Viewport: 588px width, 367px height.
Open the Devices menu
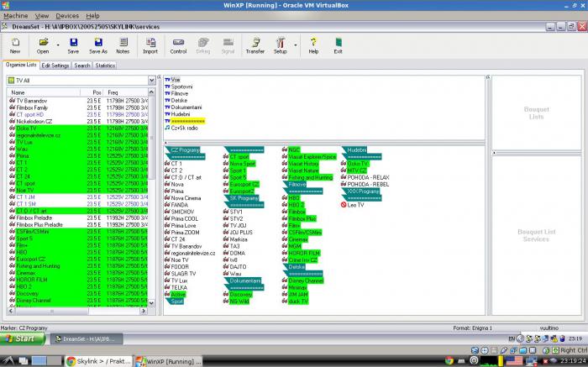pos(67,16)
